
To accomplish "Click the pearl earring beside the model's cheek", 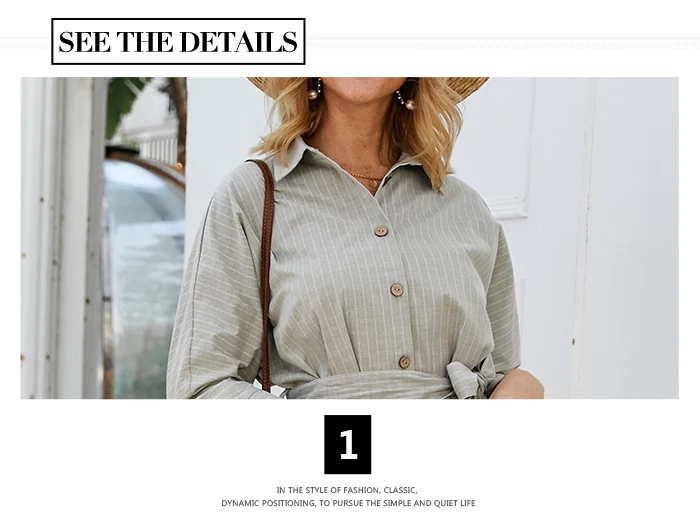I will pyautogui.click(x=313, y=94).
